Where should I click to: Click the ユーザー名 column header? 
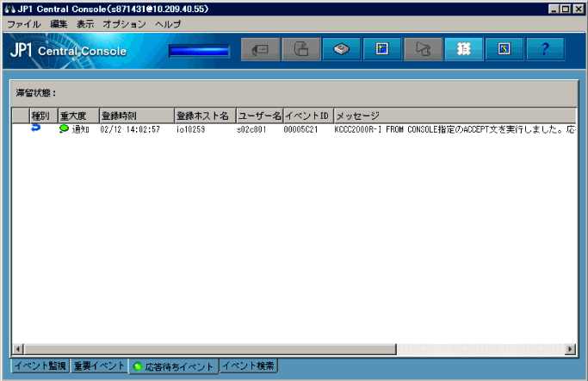click(259, 116)
